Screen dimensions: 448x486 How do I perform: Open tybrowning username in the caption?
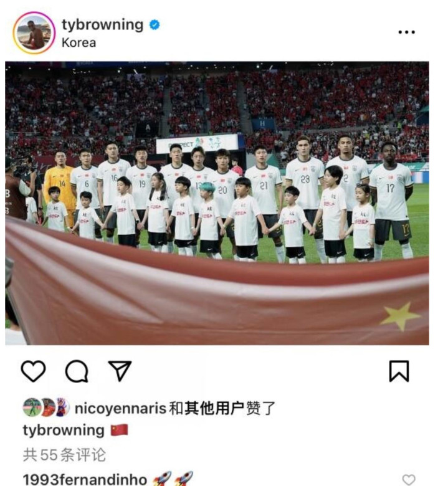click(x=64, y=431)
